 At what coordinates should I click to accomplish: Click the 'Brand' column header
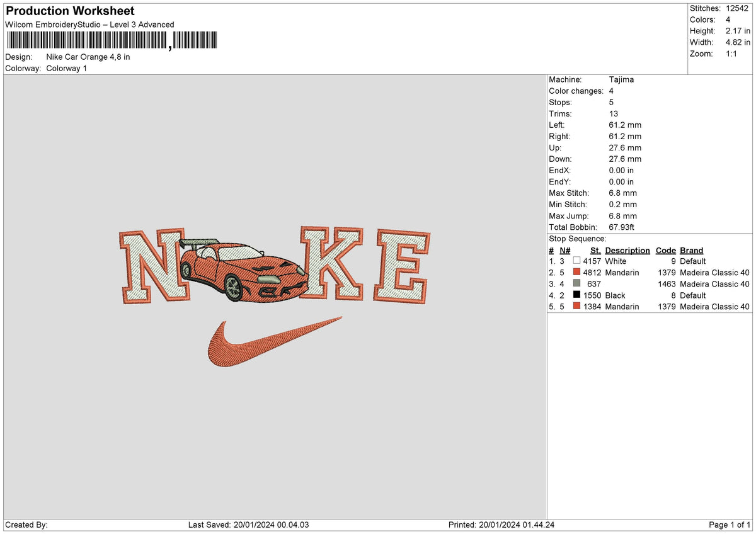692,250
